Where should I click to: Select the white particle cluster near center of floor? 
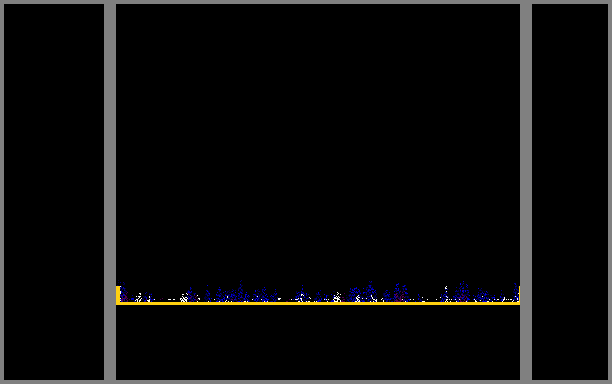click(x=337, y=297)
